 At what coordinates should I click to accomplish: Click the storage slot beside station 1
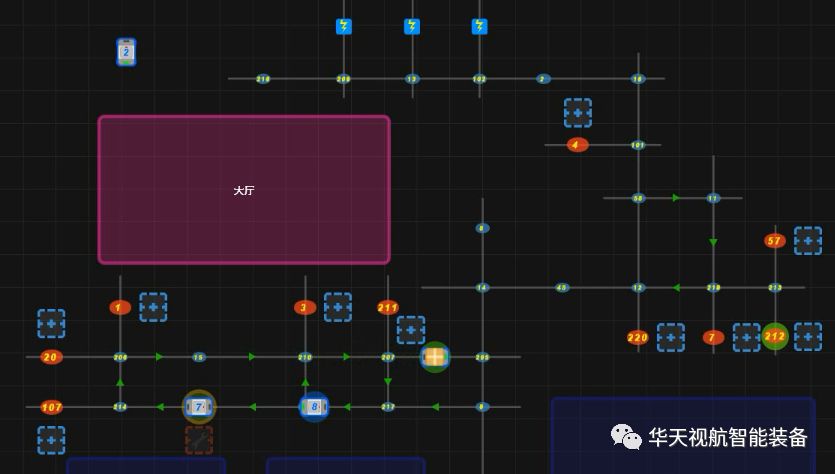click(x=153, y=307)
